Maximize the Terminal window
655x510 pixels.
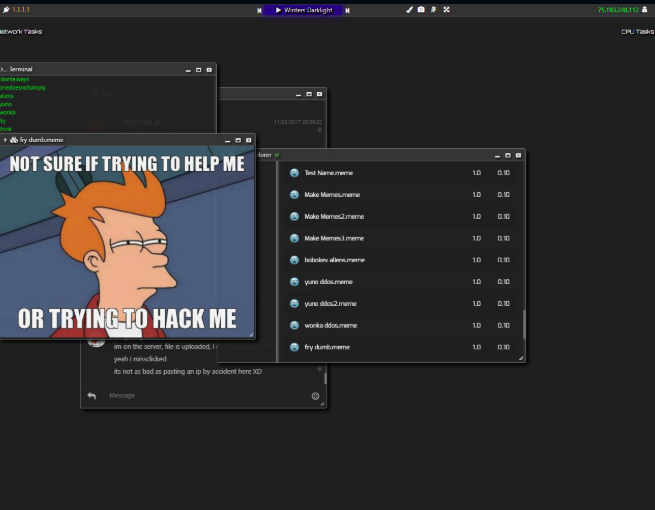pos(198,70)
